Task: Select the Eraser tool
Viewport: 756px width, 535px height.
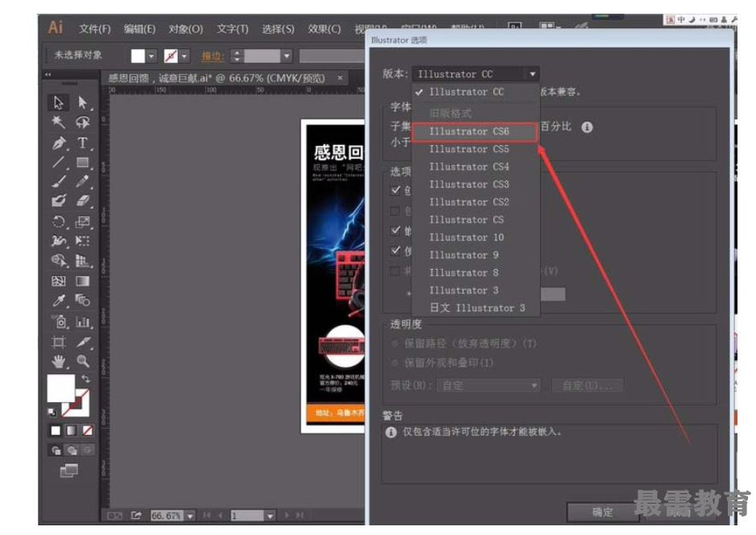Action: 82,200
